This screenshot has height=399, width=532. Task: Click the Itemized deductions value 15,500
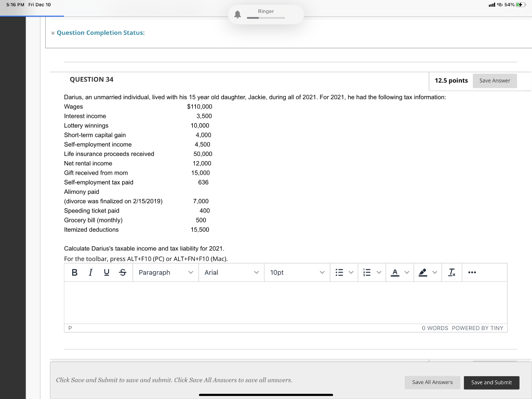(200, 230)
